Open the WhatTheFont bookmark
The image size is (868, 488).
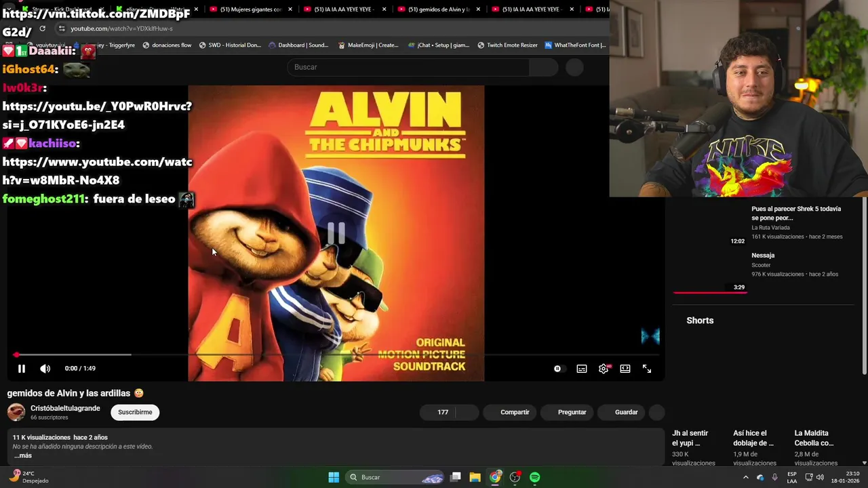[x=576, y=45]
